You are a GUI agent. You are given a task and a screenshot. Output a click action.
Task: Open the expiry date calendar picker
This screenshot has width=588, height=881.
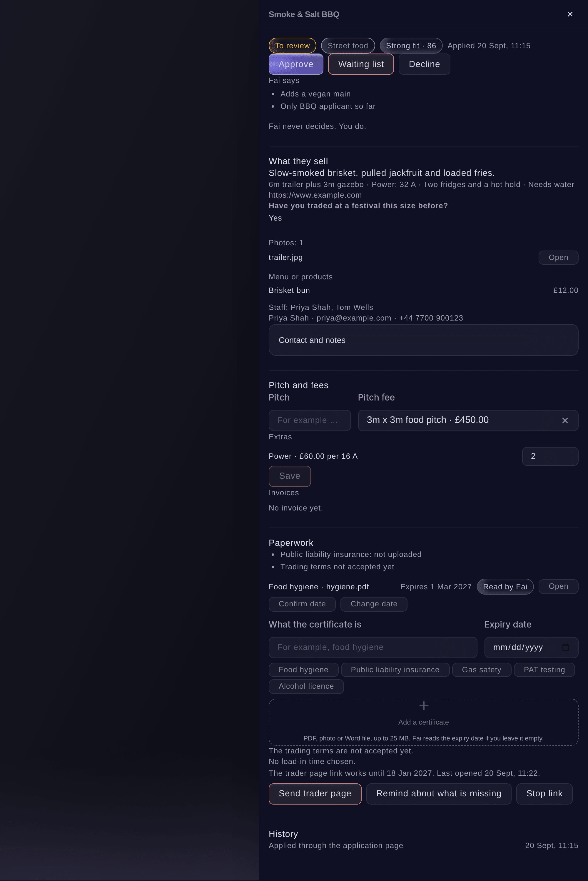(x=565, y=647)
